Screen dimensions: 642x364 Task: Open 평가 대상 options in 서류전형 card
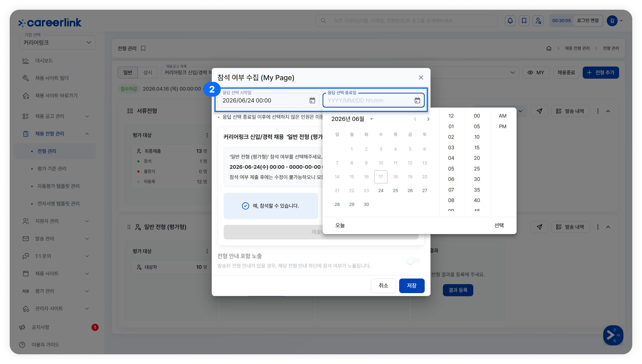(207, 135)
